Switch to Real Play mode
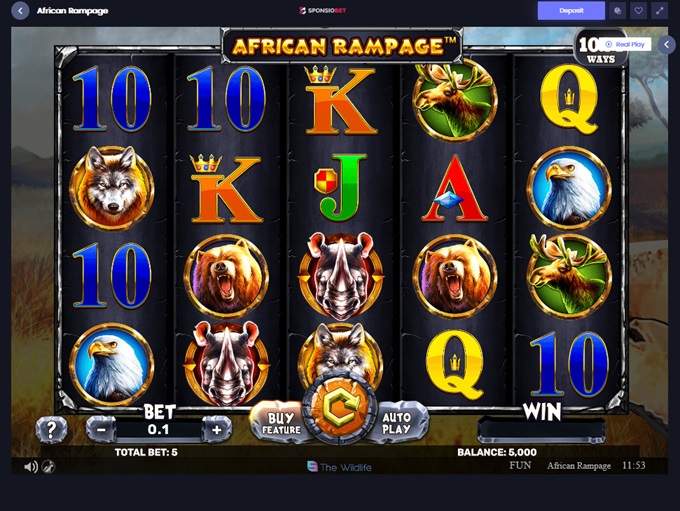 tap(626, 44)
